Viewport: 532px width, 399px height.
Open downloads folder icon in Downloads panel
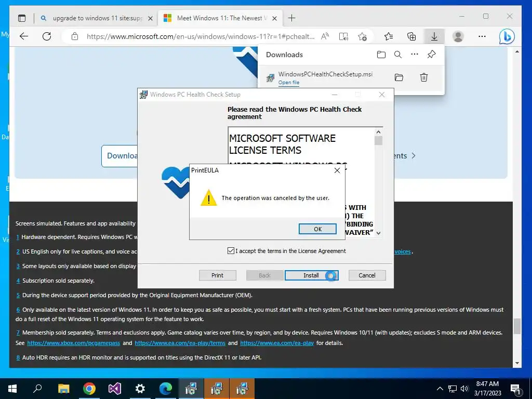coord(381,55)
